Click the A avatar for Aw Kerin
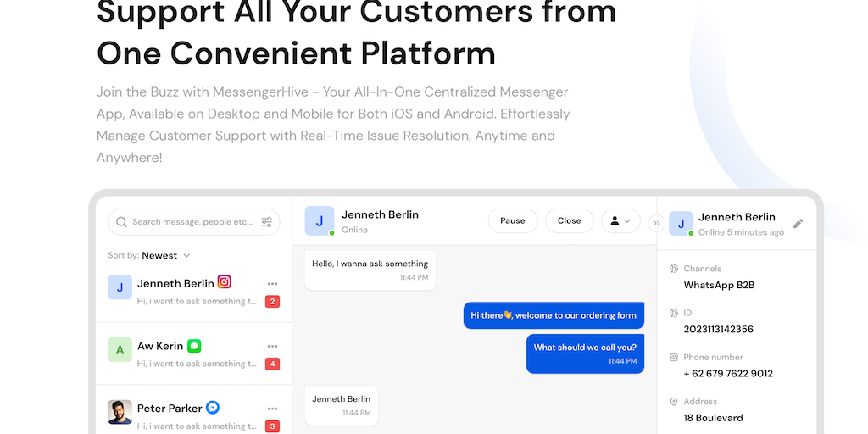The height and width of the screenshot is (434, 868). click(120, 350)
